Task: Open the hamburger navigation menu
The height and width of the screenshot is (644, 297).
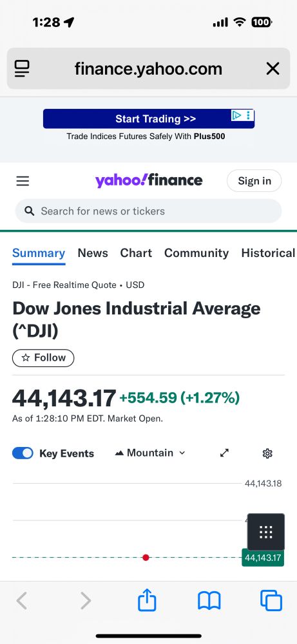Action: [23, 181]
